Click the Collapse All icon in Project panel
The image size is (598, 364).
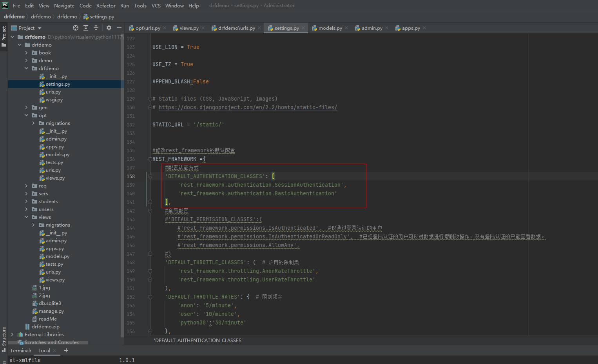click(96, 28)
